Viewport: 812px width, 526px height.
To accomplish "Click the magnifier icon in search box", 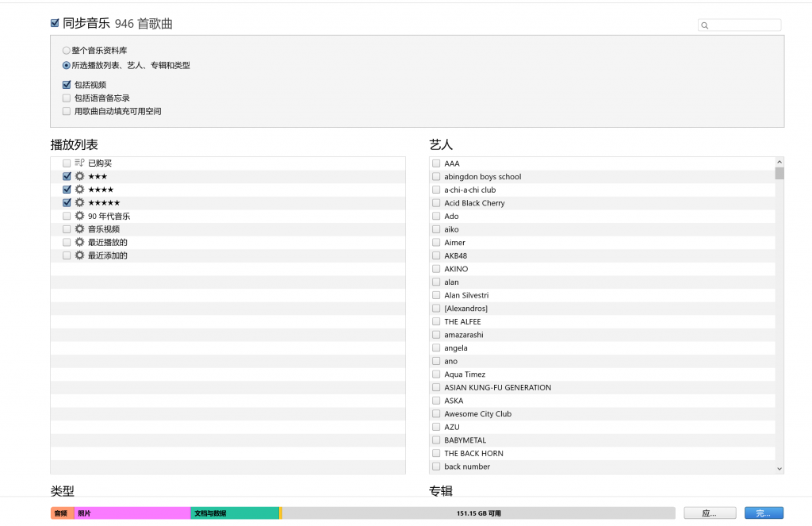I will click(704, 25).
